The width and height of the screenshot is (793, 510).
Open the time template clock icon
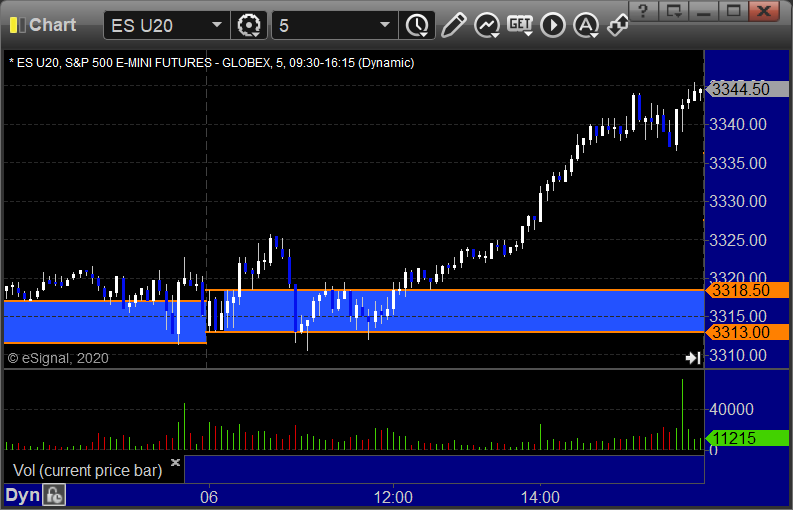(x=417, y=25)
